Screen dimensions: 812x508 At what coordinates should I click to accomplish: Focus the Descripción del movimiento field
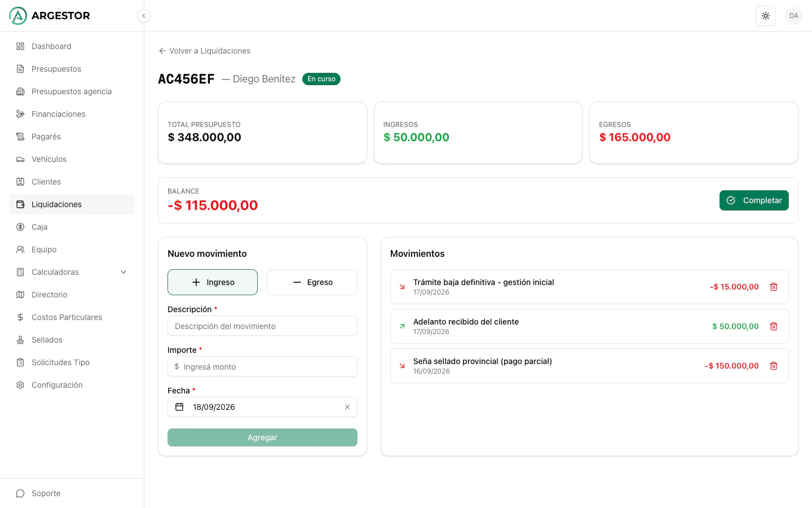(262, 326)
